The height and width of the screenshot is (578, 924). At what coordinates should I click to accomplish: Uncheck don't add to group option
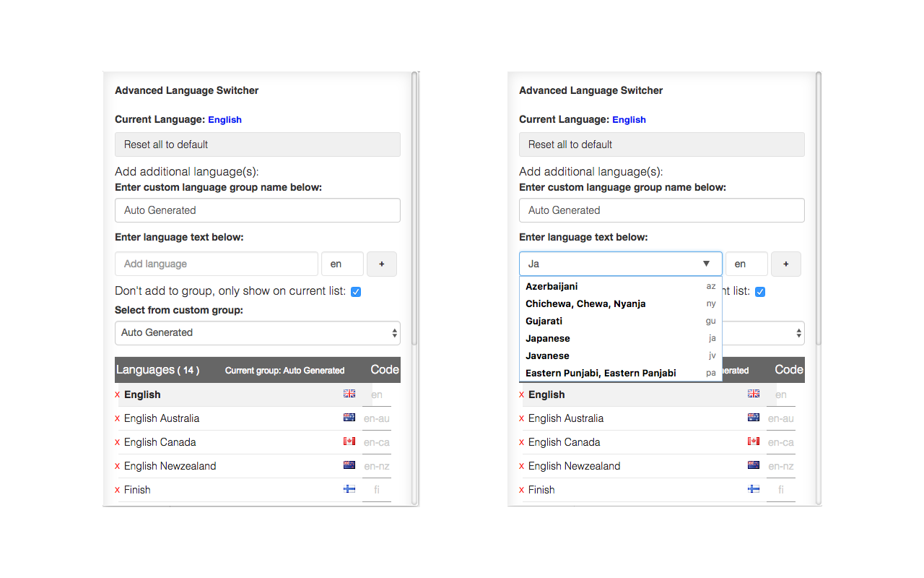tap(356, 291)
